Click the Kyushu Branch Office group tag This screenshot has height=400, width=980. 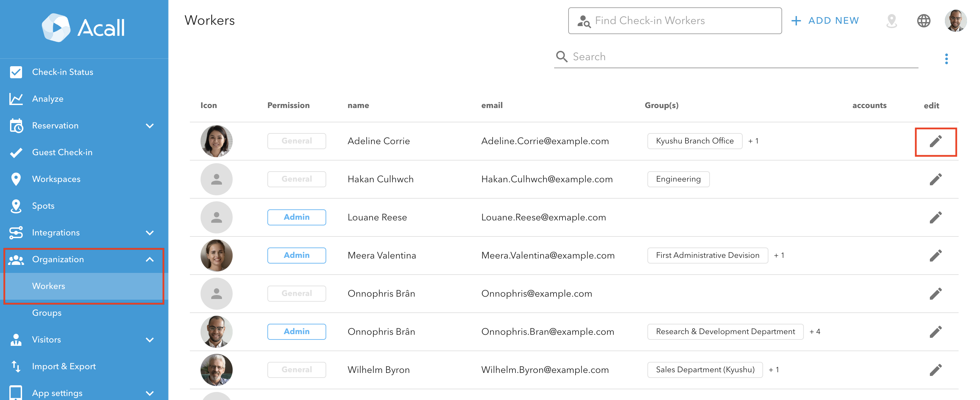click(694, 141)
